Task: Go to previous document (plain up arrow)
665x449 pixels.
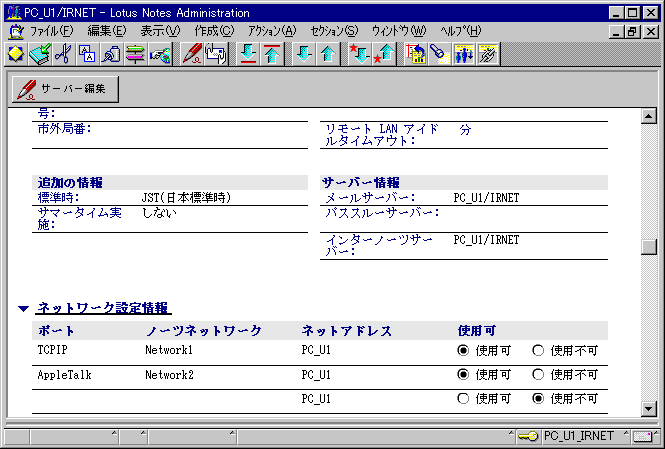Action: (x=328, y=54)
